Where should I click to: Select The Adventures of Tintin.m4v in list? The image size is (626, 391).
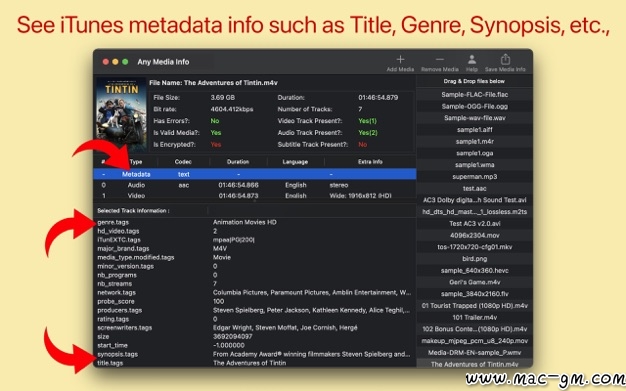(474, 364)
